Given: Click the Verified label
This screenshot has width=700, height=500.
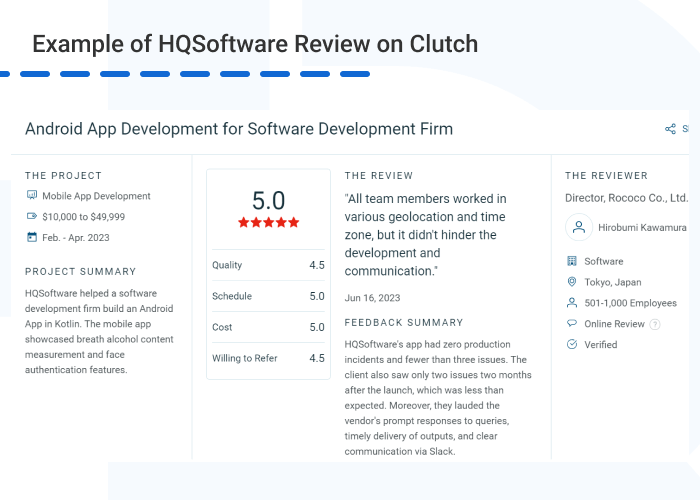Looking at the screenshot, I should pyautogui.click(x=601, y=345).
